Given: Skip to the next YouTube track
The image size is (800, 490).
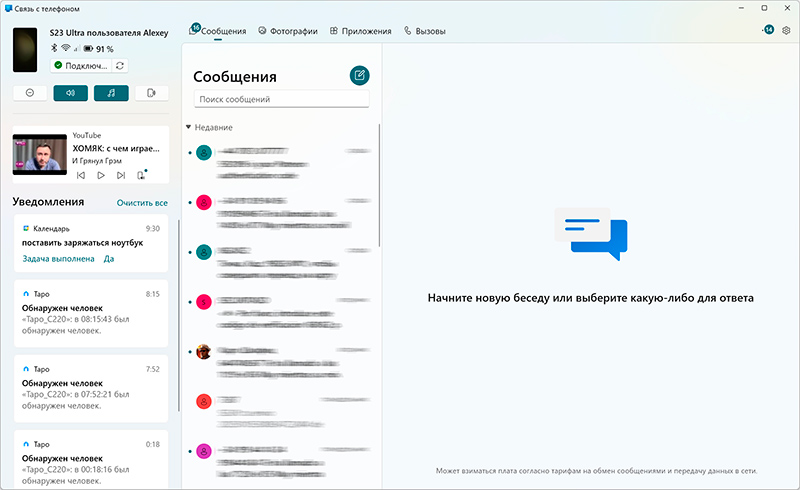Looking at the screenshot, I should tap(120, 175).
